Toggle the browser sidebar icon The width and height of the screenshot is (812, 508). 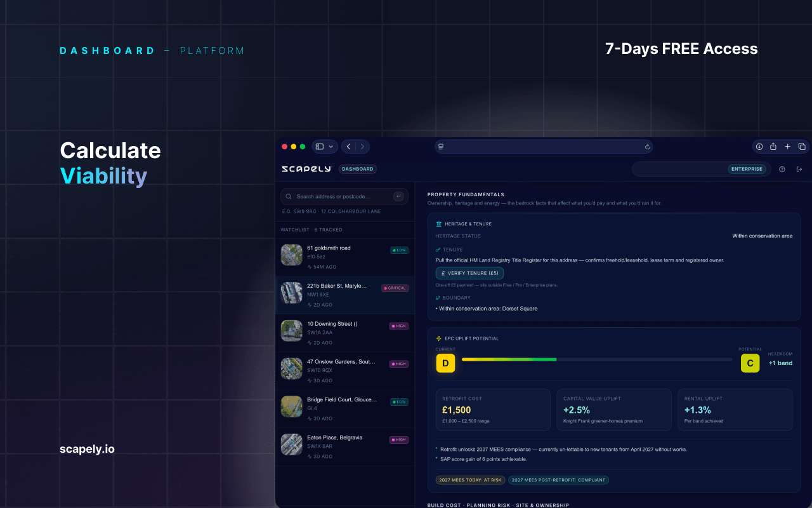[320, 147]
